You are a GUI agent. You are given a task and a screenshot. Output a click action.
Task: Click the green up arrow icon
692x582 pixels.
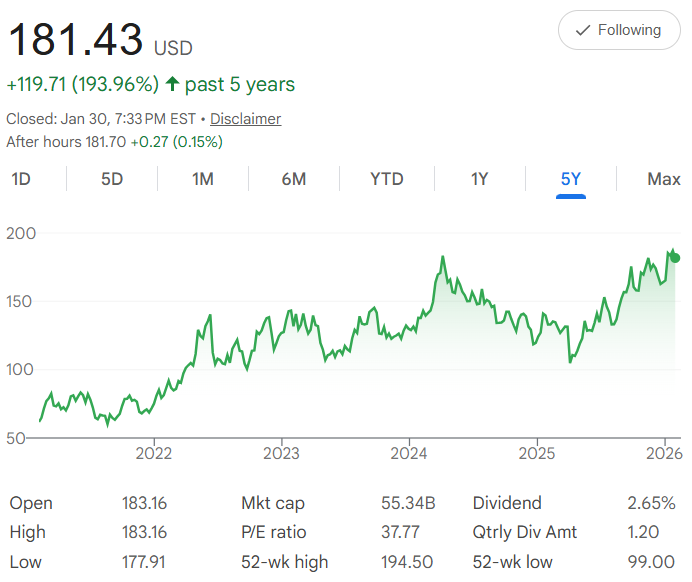[172, 84]
